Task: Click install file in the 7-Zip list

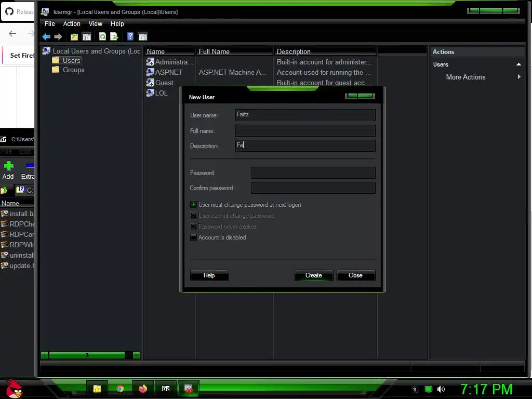Action: tap(18, 214)
